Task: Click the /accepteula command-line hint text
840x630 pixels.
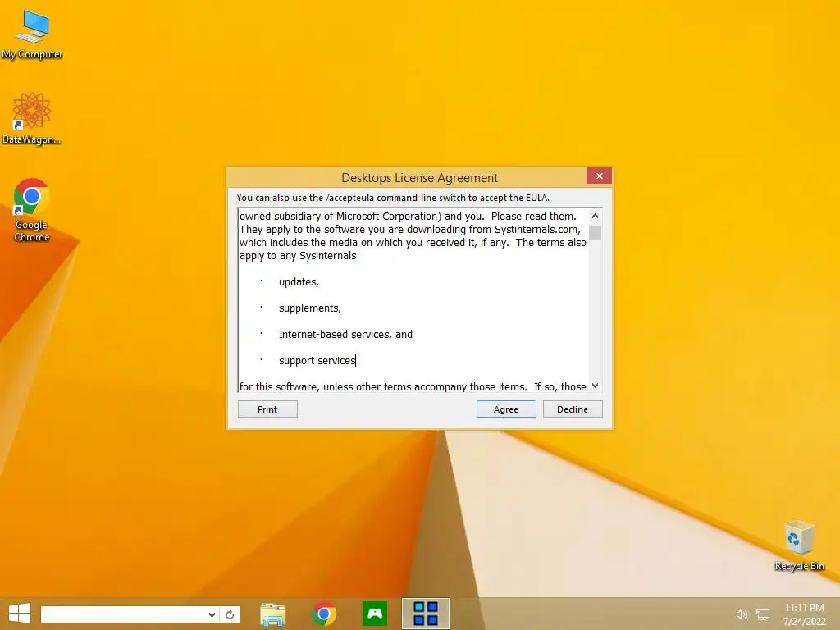Action: (393, 198)
